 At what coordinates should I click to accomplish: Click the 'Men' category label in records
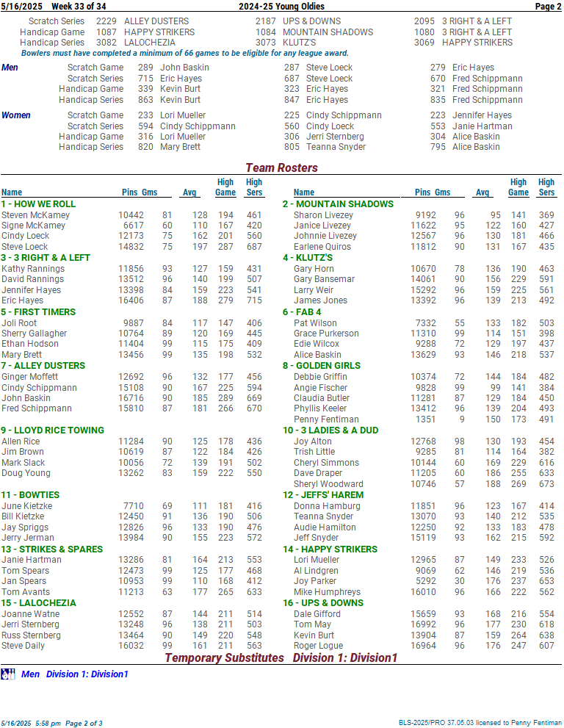coord(10,68)
